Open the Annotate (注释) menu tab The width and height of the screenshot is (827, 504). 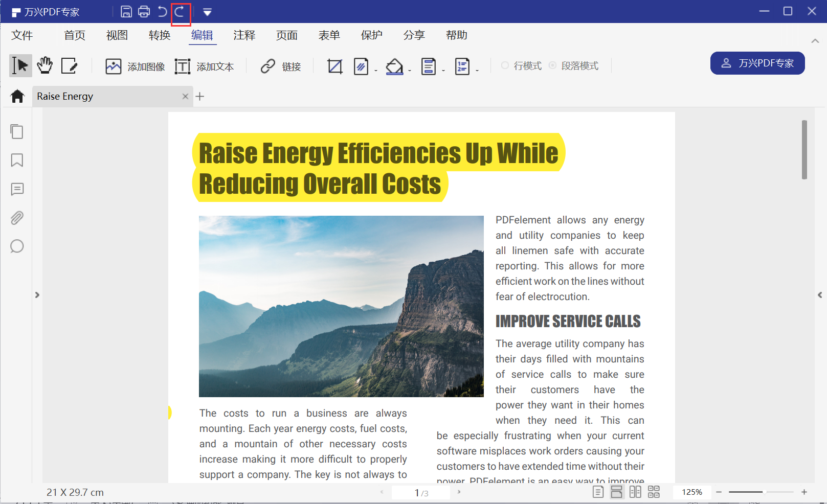coord(244,35)
